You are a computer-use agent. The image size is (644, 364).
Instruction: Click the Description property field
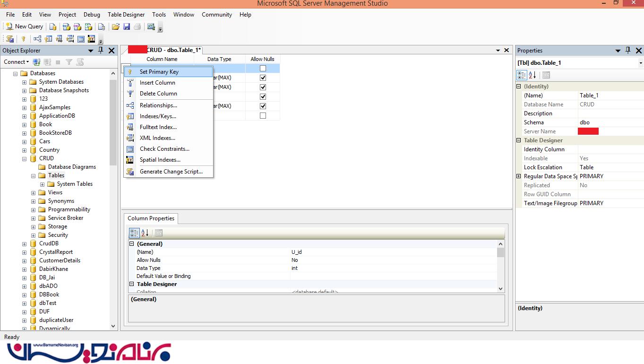(610, 113)
